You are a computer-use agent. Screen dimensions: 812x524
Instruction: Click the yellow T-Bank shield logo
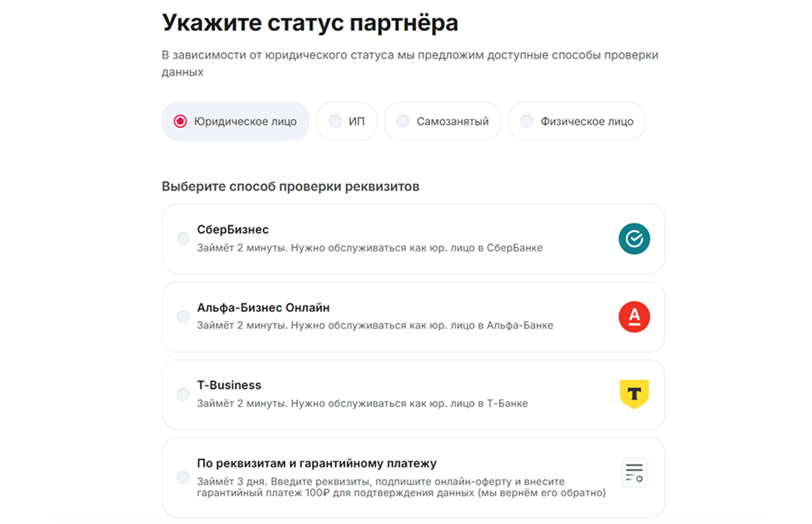tap(633, 394)
